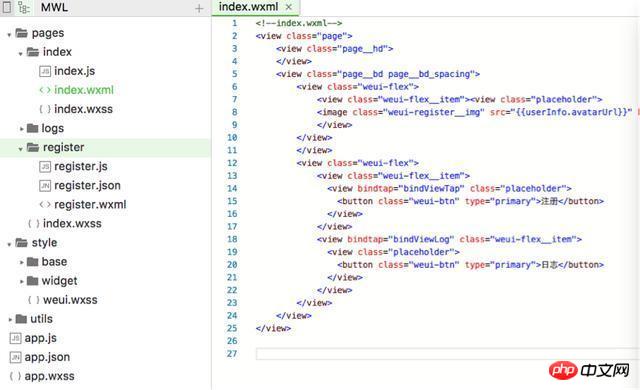640x390 pixels.
Task: Open the index.js file
Action: coord(74,71)
